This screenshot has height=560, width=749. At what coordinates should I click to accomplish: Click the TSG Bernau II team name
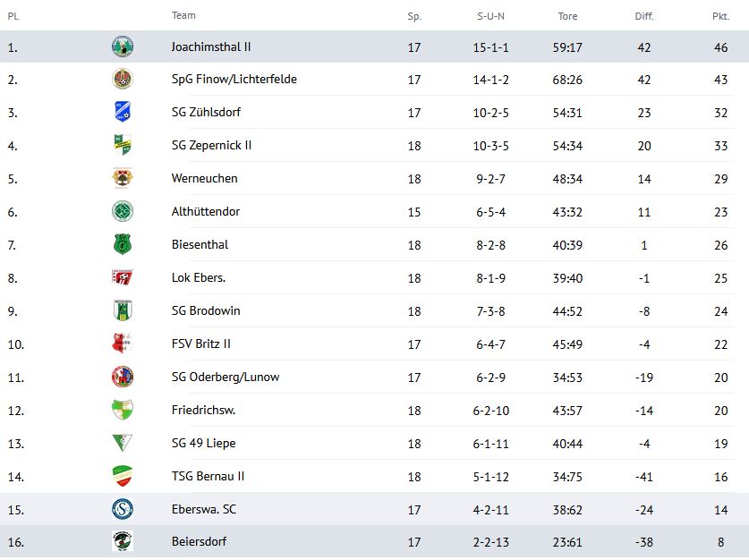(x=208, y=476)
